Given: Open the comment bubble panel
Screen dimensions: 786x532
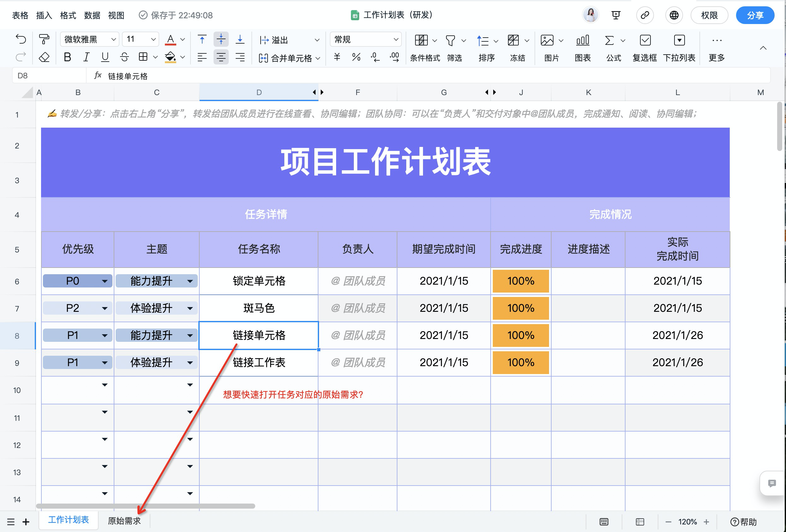Looking at the screenshot, I should (772, 483).
